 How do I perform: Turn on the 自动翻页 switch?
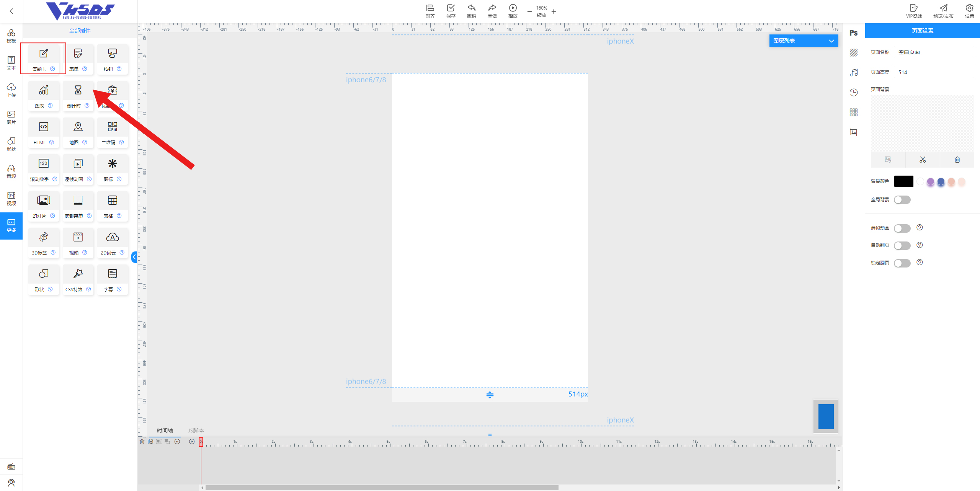click(902, 245)
